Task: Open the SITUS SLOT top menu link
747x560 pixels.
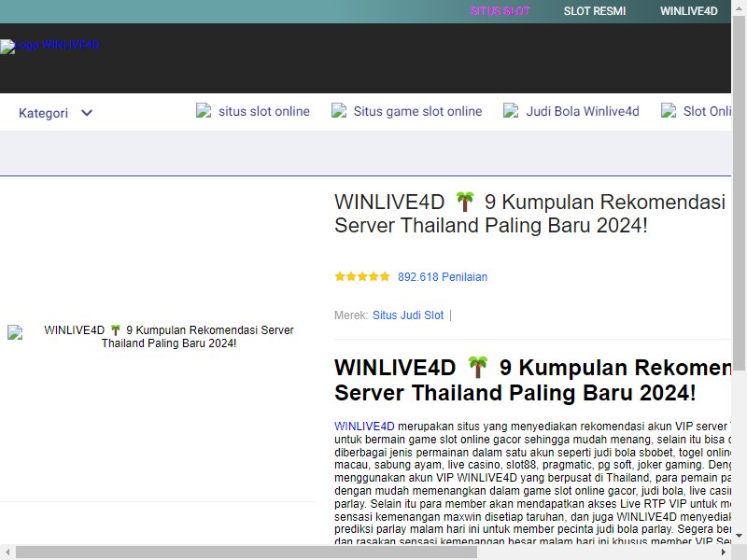Action: (500, 11)
